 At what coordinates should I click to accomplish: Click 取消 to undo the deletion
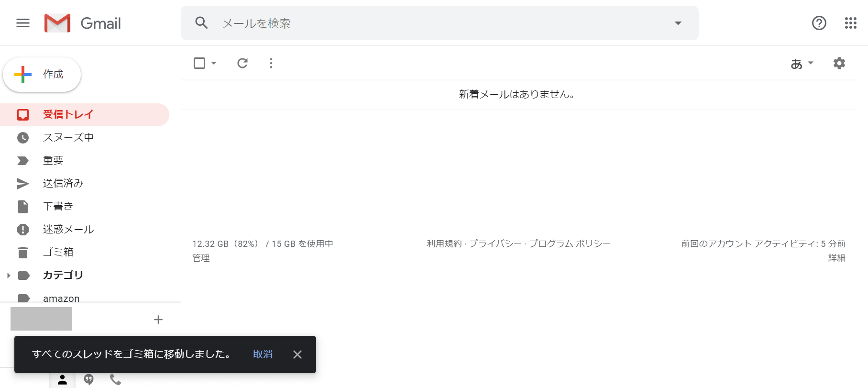pos(263,354)
